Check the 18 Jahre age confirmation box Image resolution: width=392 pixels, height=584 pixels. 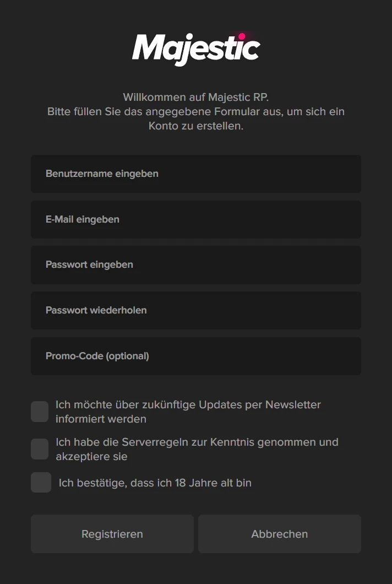(41, 483)
